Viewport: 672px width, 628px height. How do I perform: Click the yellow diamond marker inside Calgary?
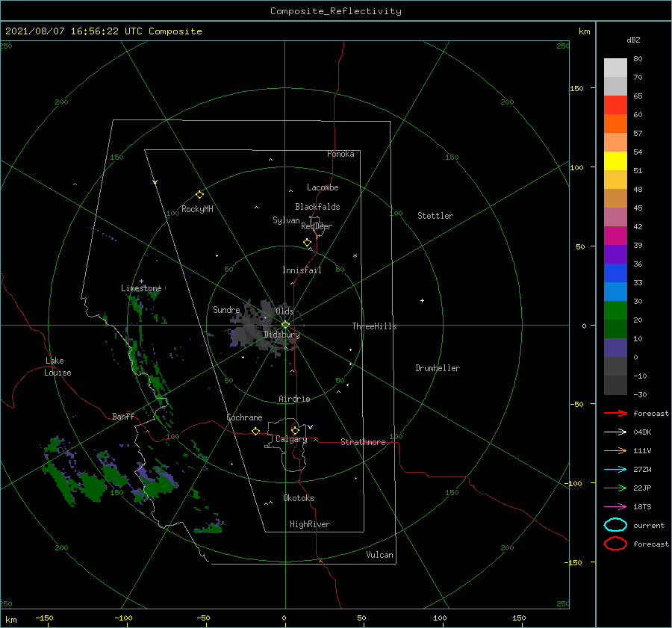tap(295, 430)
